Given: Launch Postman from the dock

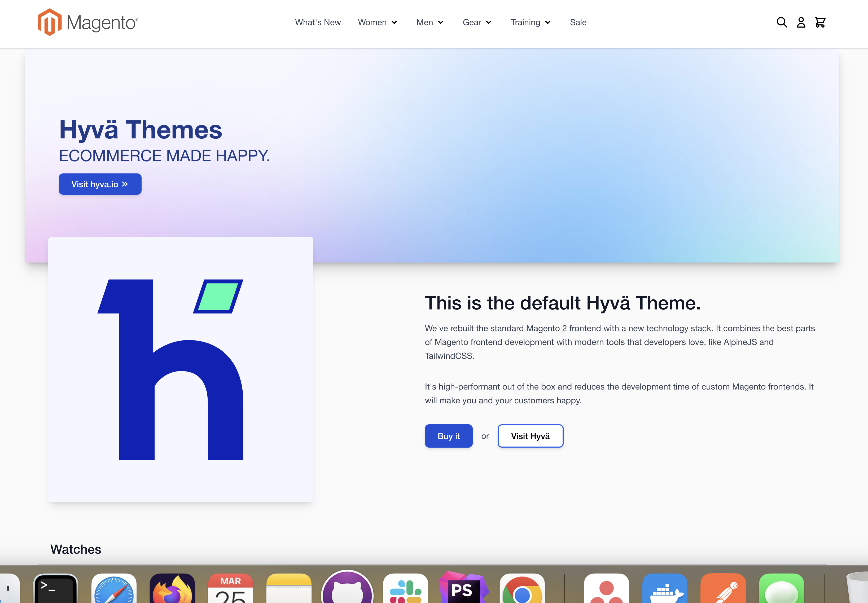Looking at the screenshot, I should pos(723,588).
